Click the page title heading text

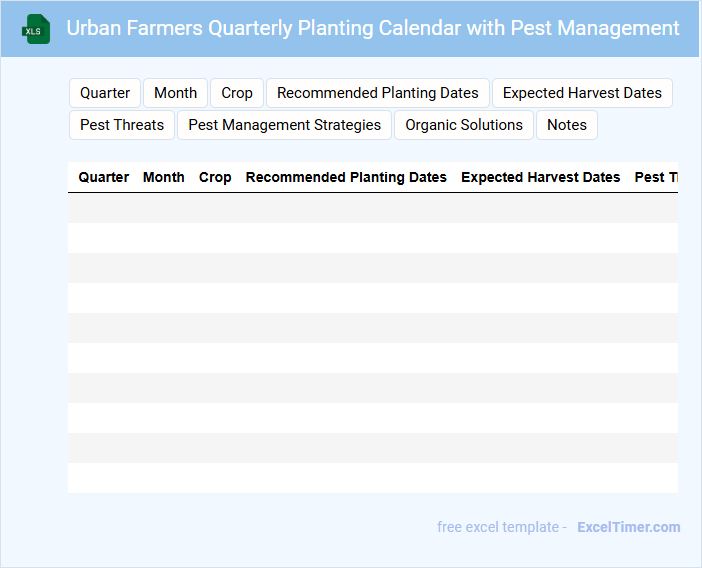click(372, 28)
